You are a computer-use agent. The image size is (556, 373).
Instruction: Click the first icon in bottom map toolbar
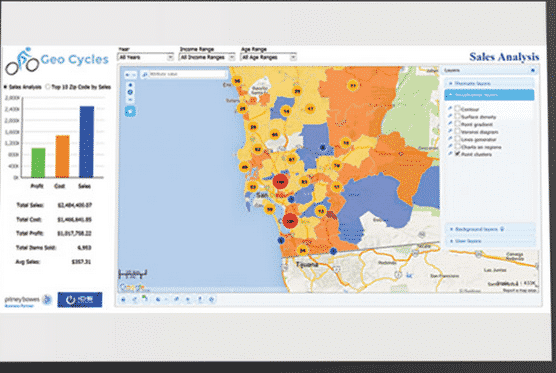pyautogui.click(x=123, y=300)
